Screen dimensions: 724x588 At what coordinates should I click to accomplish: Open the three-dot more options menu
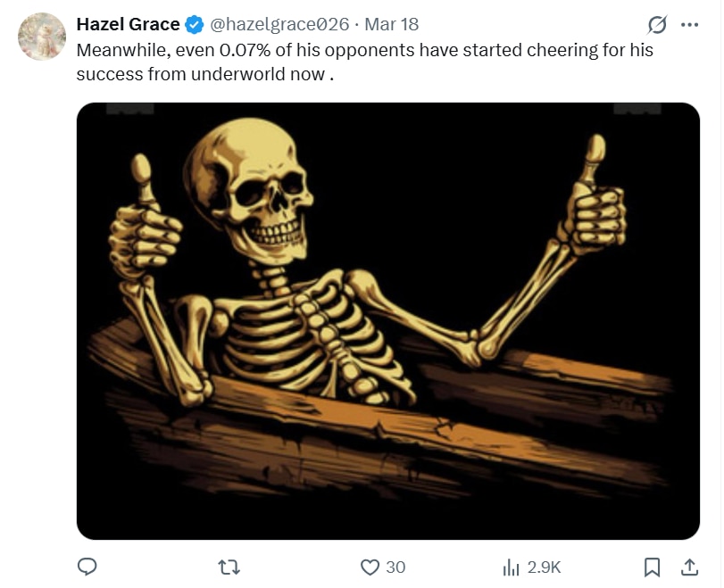tap(689, 24)
